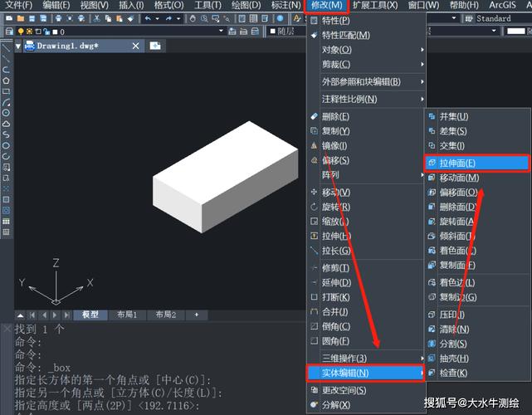Switch to the 布局1 layout tab

pyautogui.click(x=127, y=315)
